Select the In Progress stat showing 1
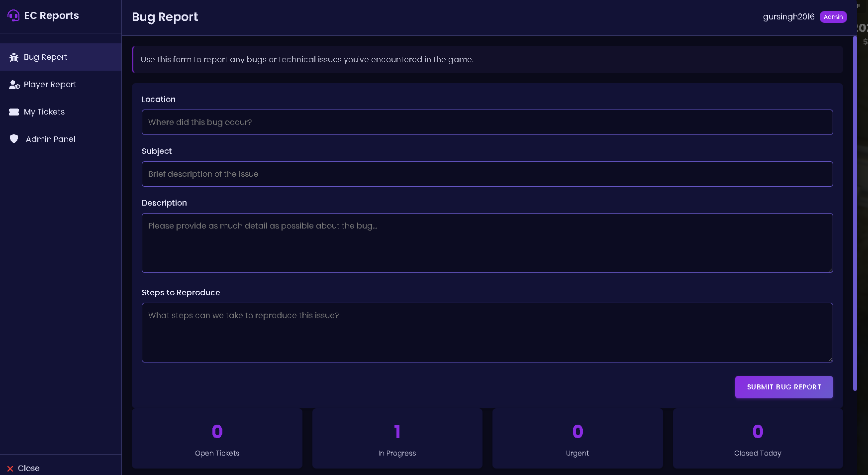Screen dimensions: 868x475 point(397,439)
